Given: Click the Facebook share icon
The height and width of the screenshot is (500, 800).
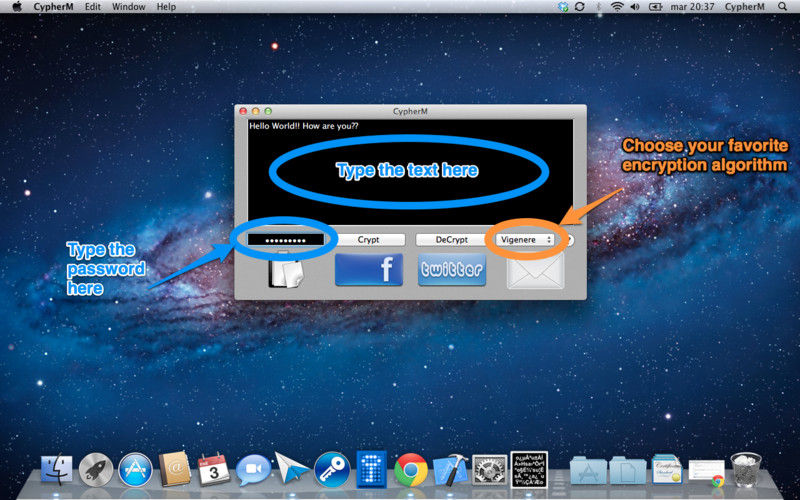Looking at the screenshot, I should click(369, 269).
